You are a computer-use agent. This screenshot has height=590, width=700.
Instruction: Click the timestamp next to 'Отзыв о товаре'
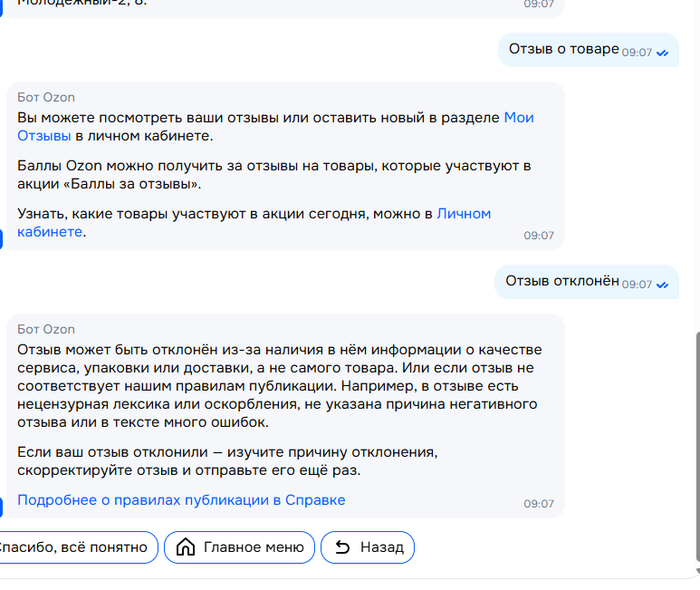click(637, 52)
